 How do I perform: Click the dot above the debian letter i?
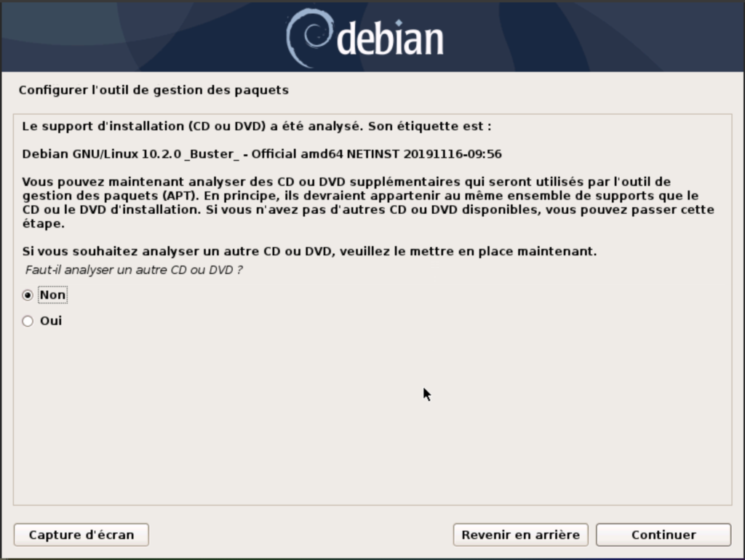tap(399, 23)
